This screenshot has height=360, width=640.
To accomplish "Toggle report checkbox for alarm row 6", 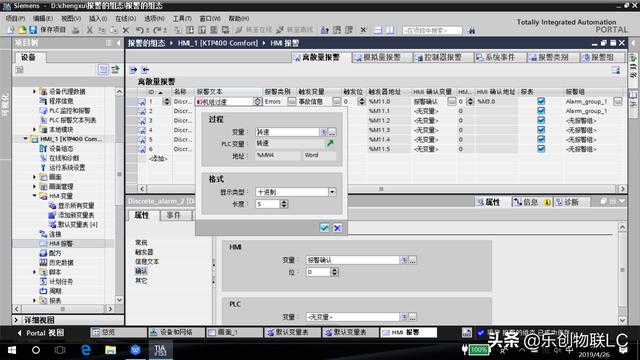I will pos(541,149).
